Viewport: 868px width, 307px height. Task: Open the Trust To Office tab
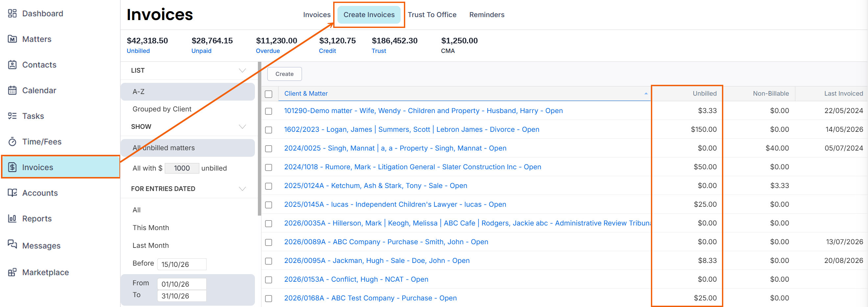click(x=432, y=14)
